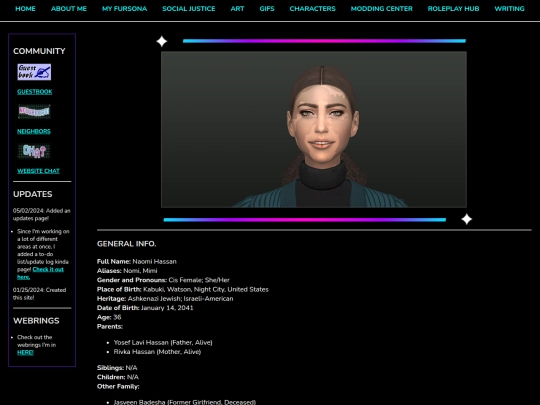Select the UPDATES sidebar heading
The image size is (540, 405).
coord(33,194)
